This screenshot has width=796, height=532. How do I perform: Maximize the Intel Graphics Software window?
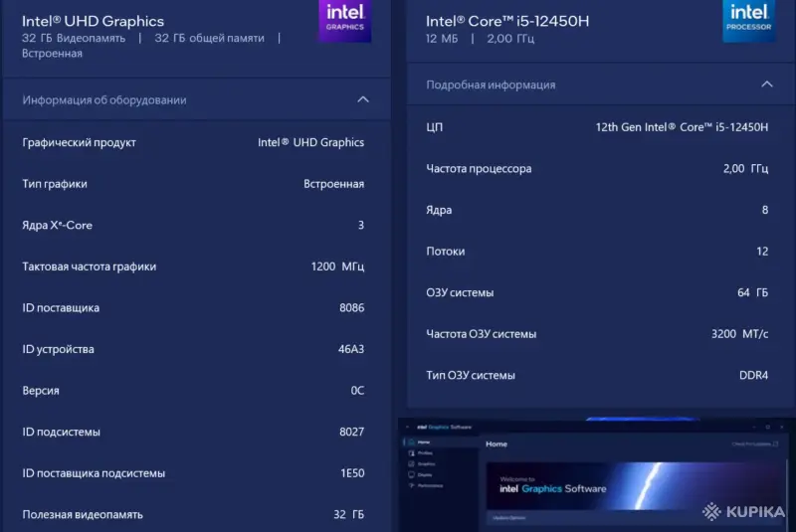[x=767, y=427]
